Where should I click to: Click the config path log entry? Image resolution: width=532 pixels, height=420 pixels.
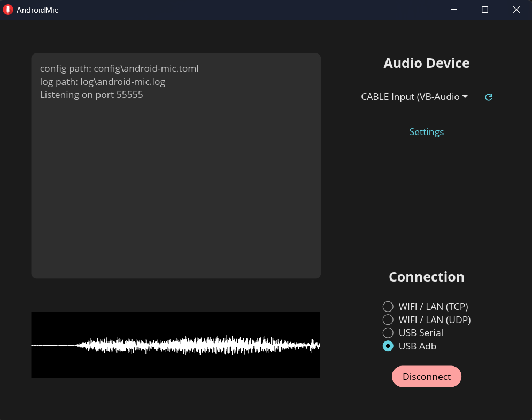coord(119,68)
